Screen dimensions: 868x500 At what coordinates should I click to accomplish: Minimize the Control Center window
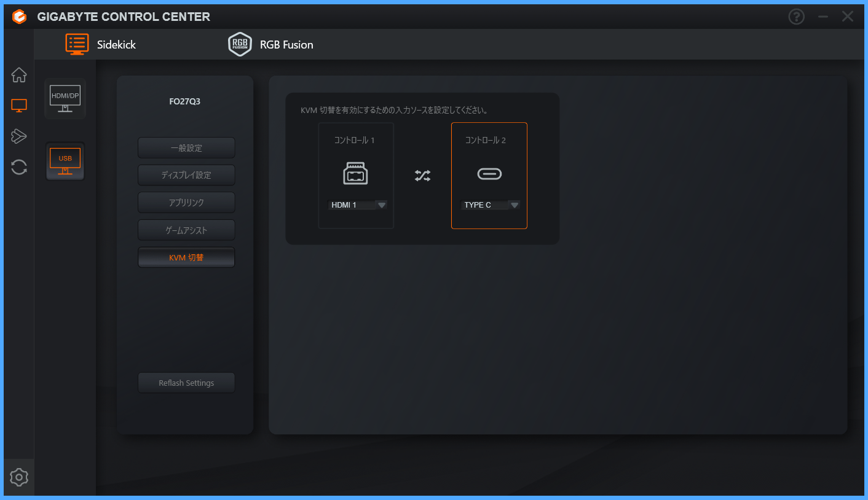point(823,17)
